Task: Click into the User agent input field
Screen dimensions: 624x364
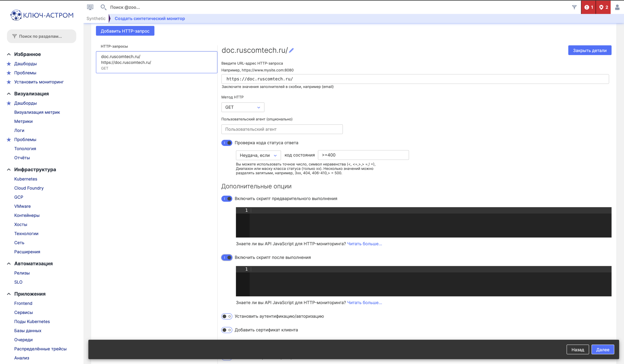Action: point(282,129)
